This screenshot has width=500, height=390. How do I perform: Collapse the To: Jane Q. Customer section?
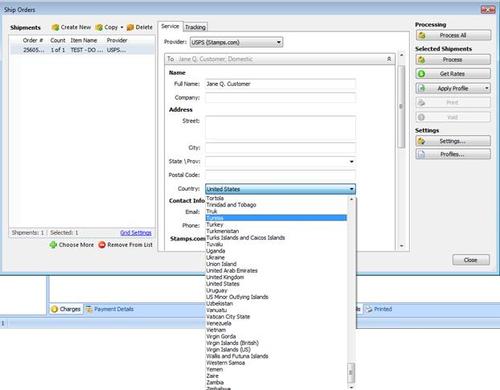pyautogui.click(x=389, y=59)
